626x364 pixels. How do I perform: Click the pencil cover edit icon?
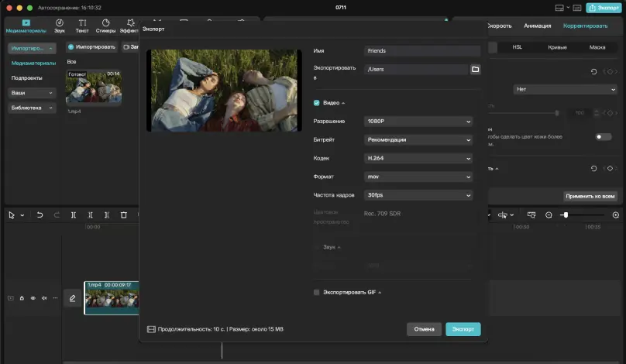click(x=72, y=298)
